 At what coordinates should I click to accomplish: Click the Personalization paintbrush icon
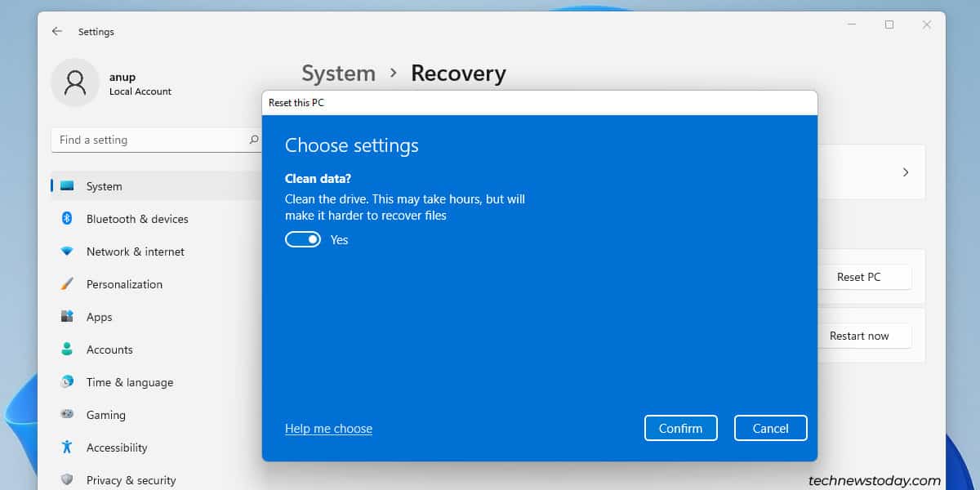coord(69,284)
